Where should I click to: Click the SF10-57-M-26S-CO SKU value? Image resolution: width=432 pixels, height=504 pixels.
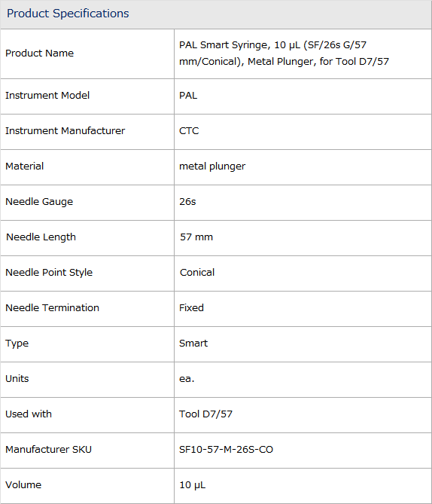226,449
